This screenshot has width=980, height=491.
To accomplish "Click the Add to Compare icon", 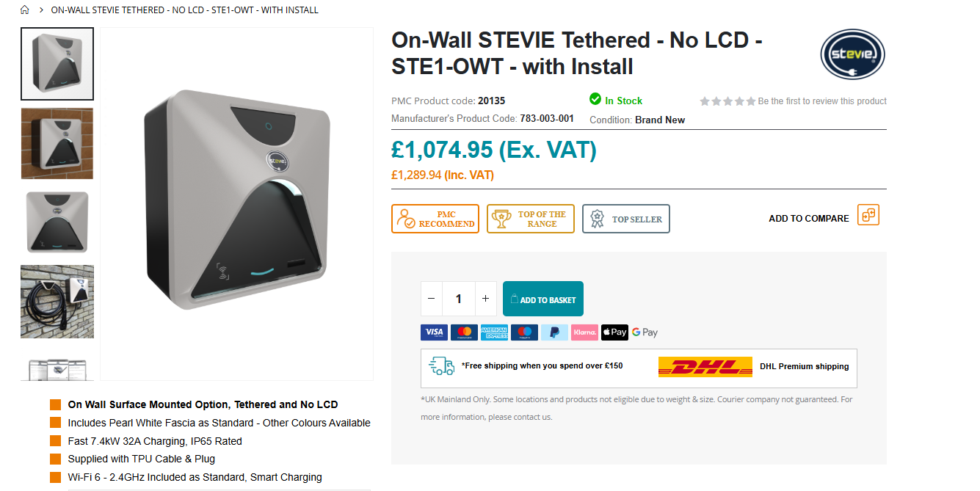I will pyautogui.click(x=868, y=216).
